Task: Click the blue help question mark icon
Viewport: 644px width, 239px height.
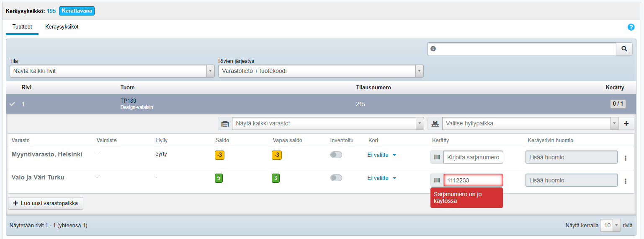Action: point(631,27)
